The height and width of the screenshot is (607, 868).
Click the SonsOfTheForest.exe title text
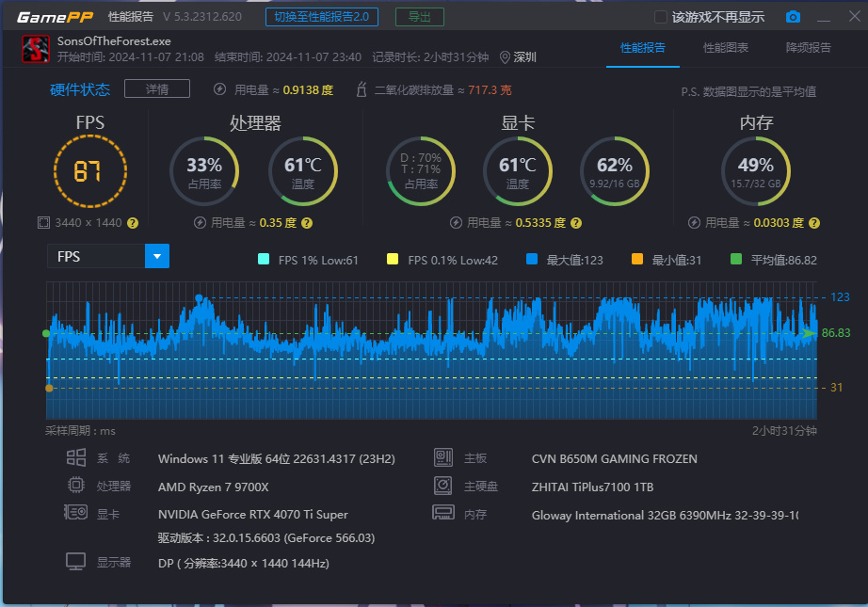coord(114,41)
